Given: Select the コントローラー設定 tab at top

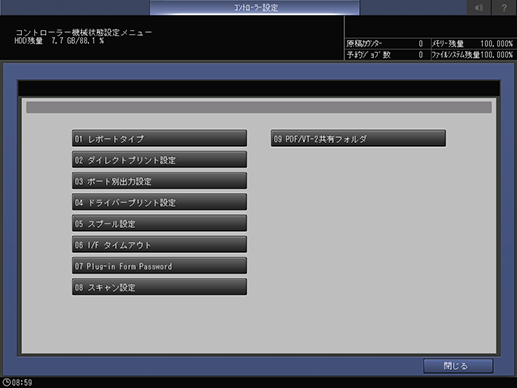Looking at the screenshot, I should [255, 7].
